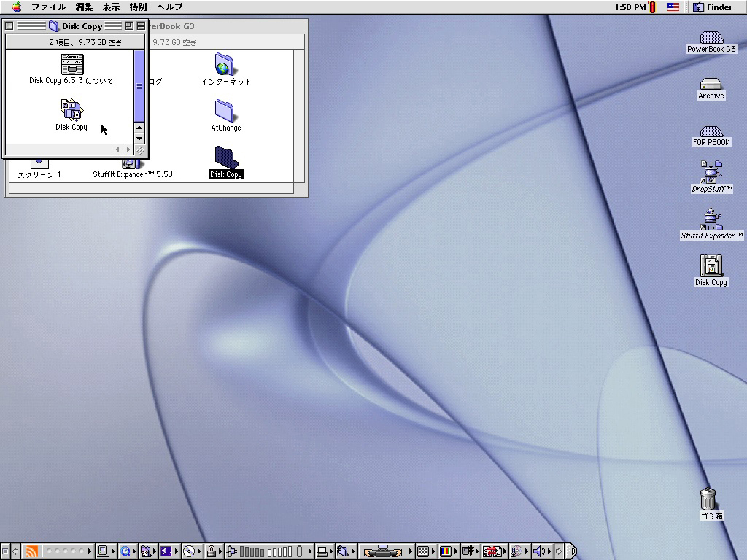Collapse the control strip using its end tab
The image size is (747, 560).
tap(570, 551)
